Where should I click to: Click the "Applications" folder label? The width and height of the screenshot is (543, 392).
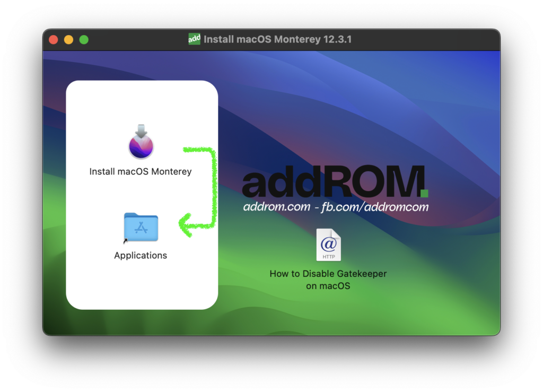(x=140, y=255)
